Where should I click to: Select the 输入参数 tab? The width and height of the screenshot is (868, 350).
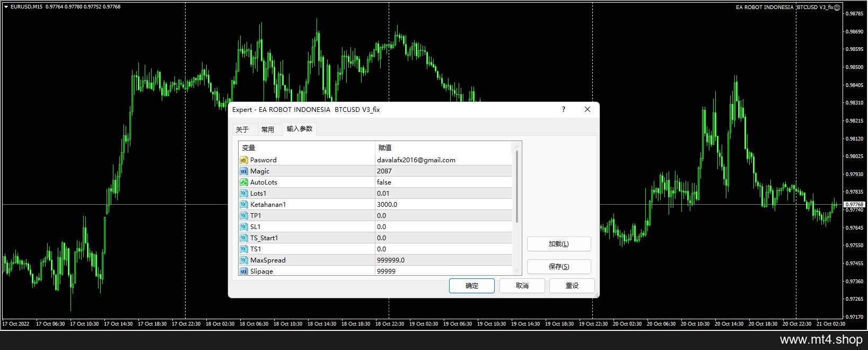click(300, 129)
